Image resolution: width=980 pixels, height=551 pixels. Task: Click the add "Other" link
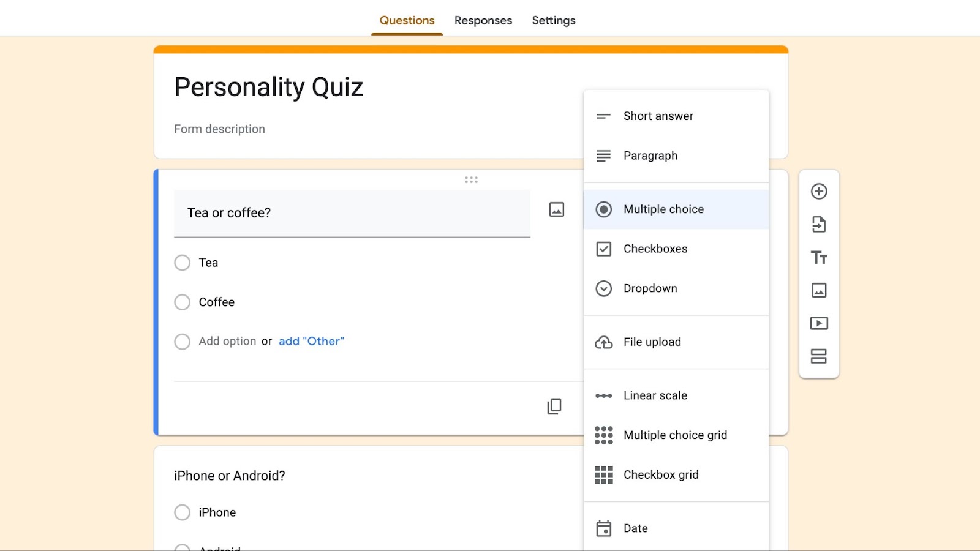(x=311, y=342)
